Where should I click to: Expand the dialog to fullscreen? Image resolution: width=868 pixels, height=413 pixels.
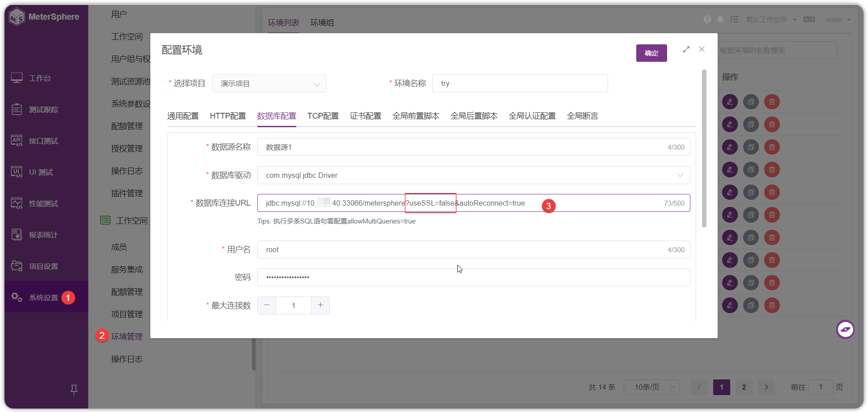click(686, 49)
